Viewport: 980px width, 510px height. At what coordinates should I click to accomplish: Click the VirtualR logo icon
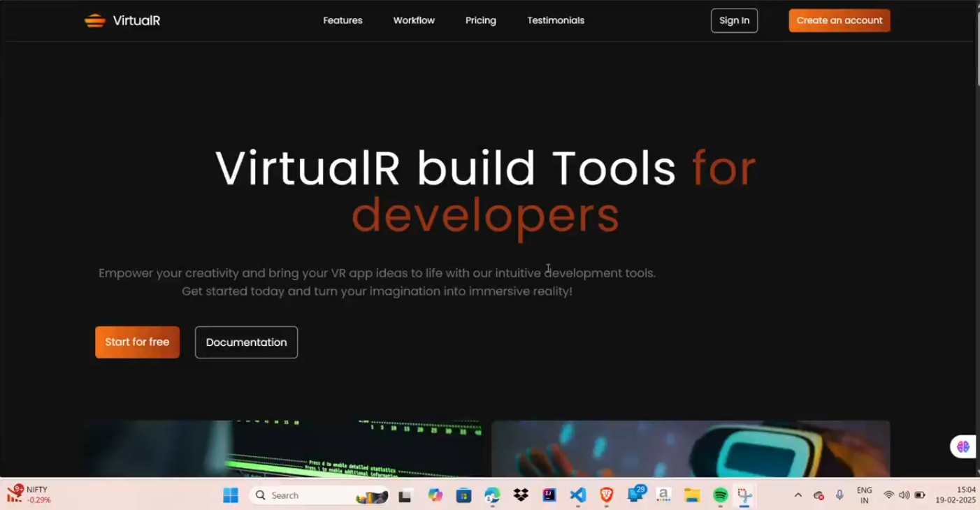pyautogui.click(x=94, y=21)
